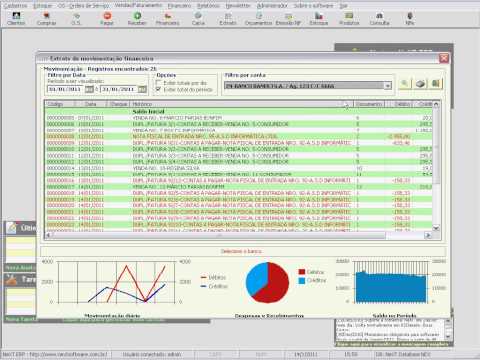Select the VENDA NO. 9-MARCIO FARIAS BONFIM row
The width and height of the screenshot is (480, 360).
coord(238,118)
